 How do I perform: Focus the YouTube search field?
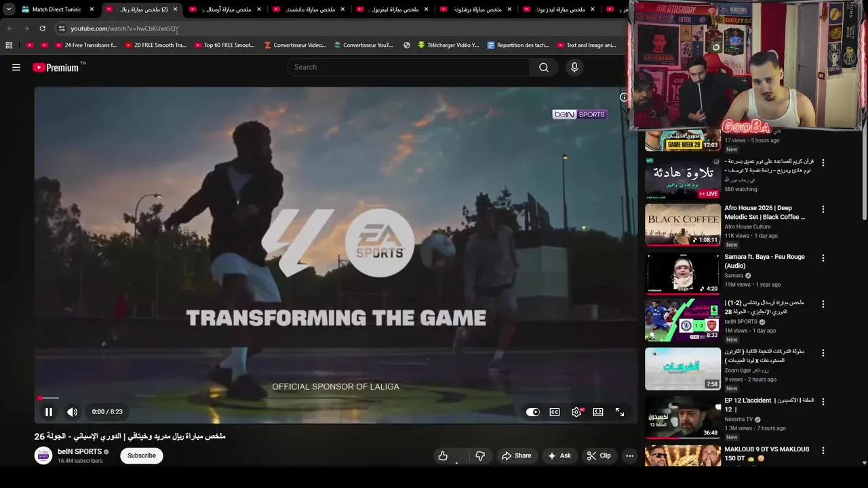pyautogui.click(x=409, y=67)
